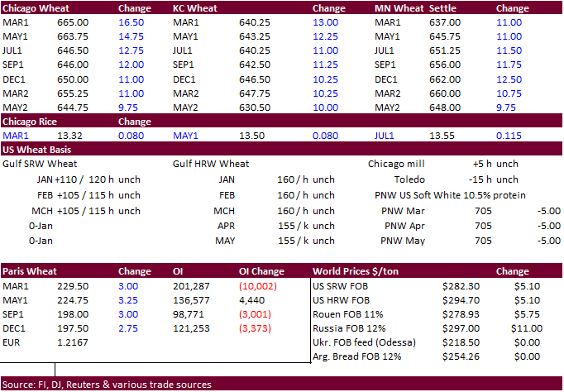
Task: Select the Paris Wheat header cell
Action: (28, 270)
